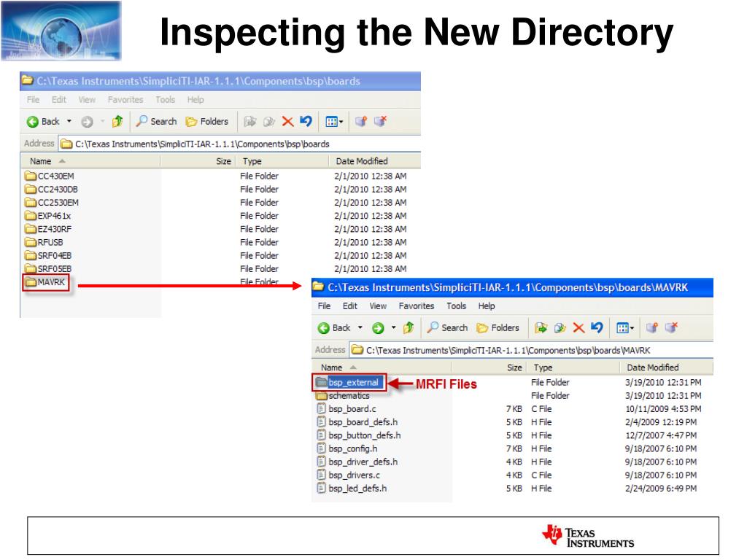Select the MAVRK folder
The height and width of the screenshot is (560, 747).
pyautogui.click(x=45, y=282)
